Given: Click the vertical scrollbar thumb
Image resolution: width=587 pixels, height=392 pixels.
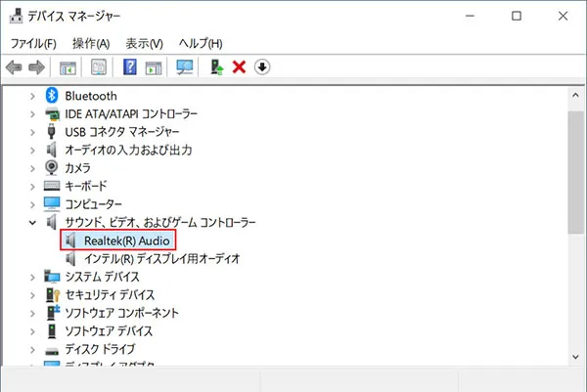Looking at the screenshot, I should pos(575,173).
